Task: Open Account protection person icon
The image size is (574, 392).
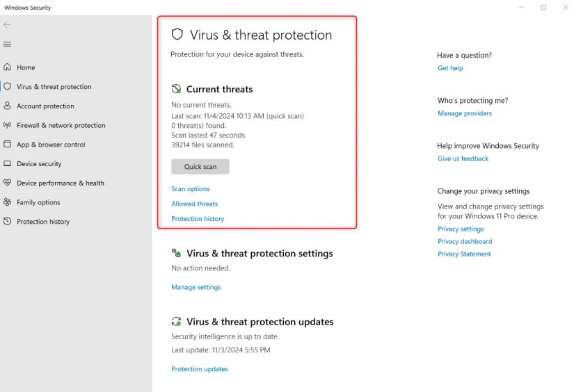Action: 8,106
